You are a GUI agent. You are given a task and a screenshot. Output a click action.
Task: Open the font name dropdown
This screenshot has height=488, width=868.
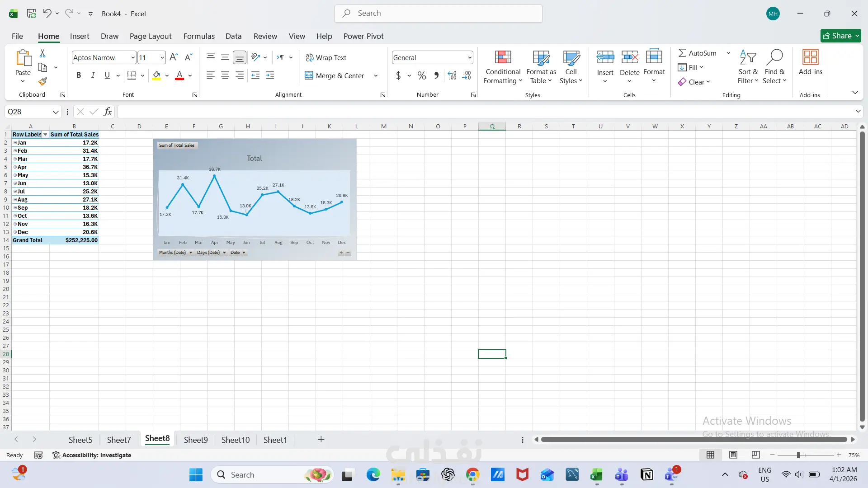(133, 57)
